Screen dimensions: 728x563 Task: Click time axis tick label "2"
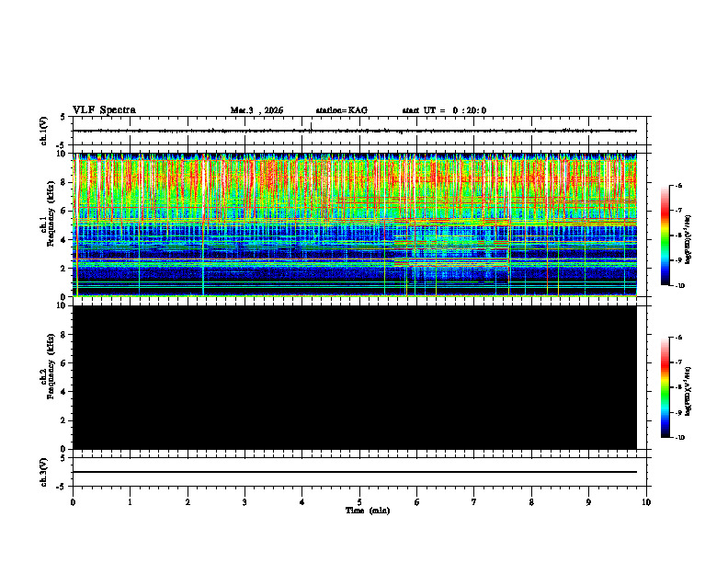point(188,502)
